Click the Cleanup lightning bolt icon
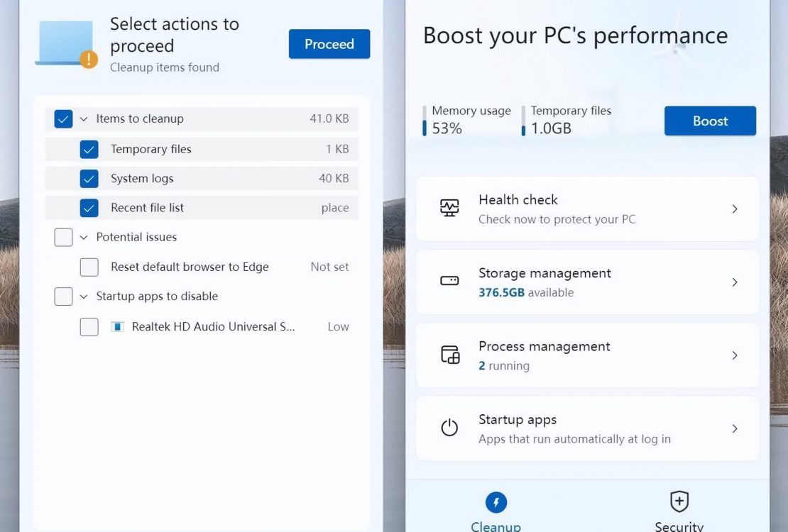The width and height of the screenshot is (788, 532). pyautogui.click(x=496, y=502)
